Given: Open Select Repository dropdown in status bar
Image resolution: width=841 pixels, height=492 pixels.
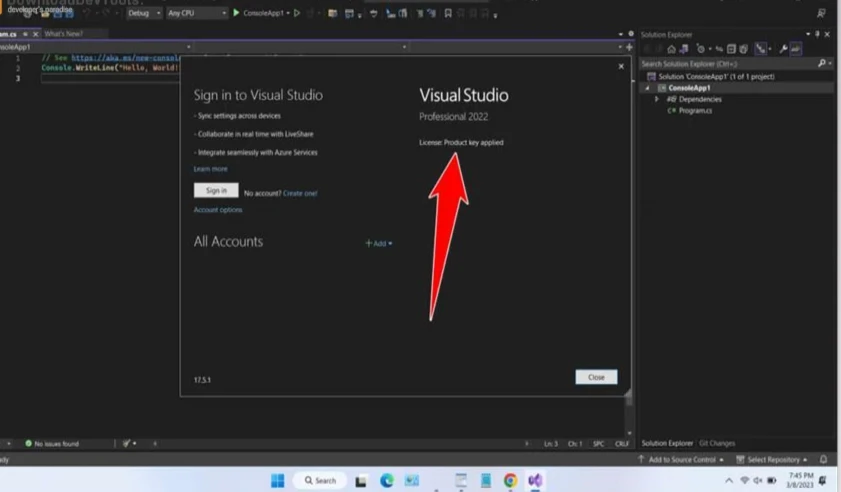Looking at the screenshot, I should [x=772, y=460].
